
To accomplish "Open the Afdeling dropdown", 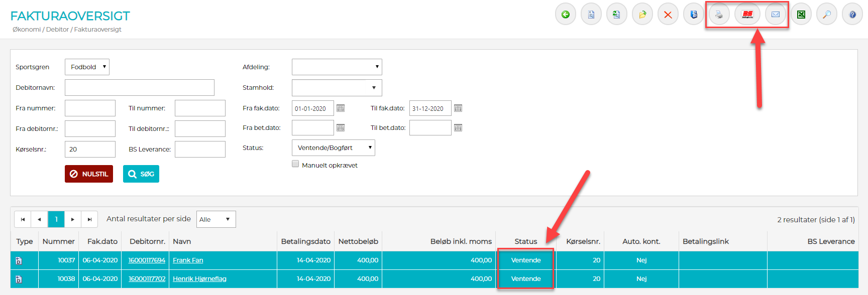I will pyautogui.click(x=337, y=67).
